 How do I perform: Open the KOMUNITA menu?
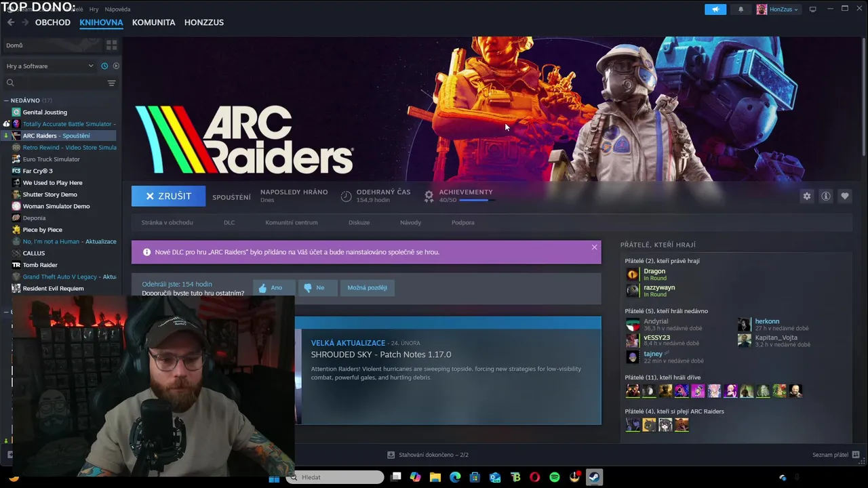tap(153, 22)
